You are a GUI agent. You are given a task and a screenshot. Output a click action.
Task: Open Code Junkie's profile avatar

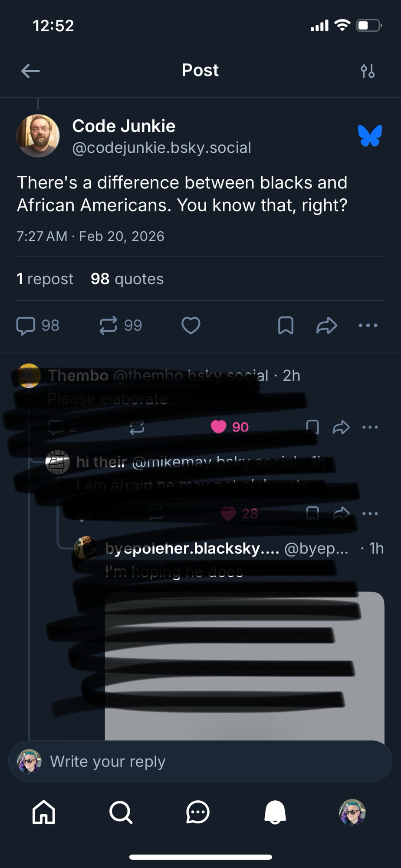(38, 136)
